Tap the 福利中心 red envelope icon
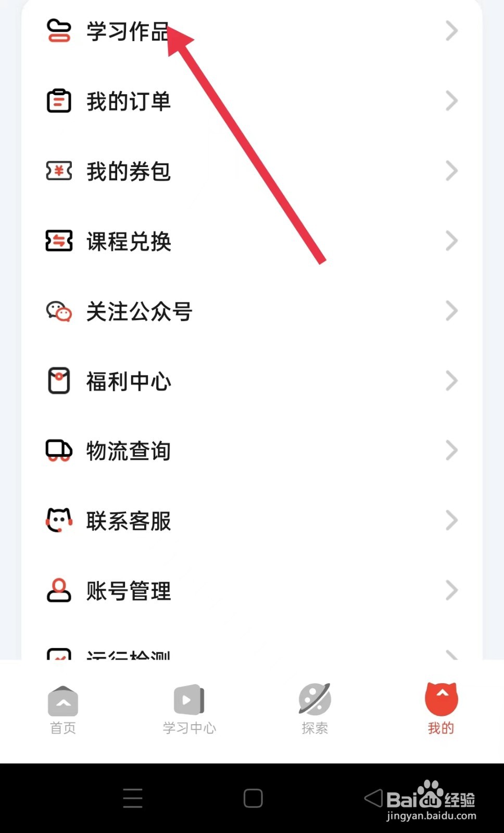 click(59, 381)
